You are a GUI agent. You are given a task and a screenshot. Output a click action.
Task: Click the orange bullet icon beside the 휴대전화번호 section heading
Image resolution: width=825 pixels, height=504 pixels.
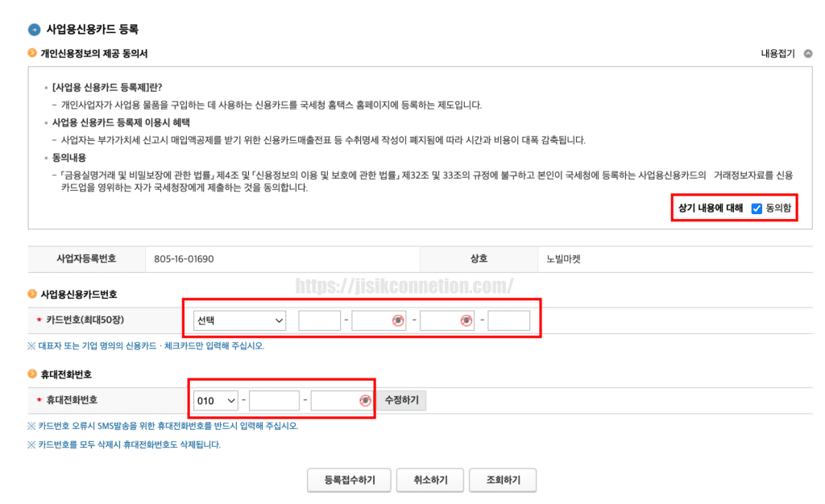(x=32, y=374)
